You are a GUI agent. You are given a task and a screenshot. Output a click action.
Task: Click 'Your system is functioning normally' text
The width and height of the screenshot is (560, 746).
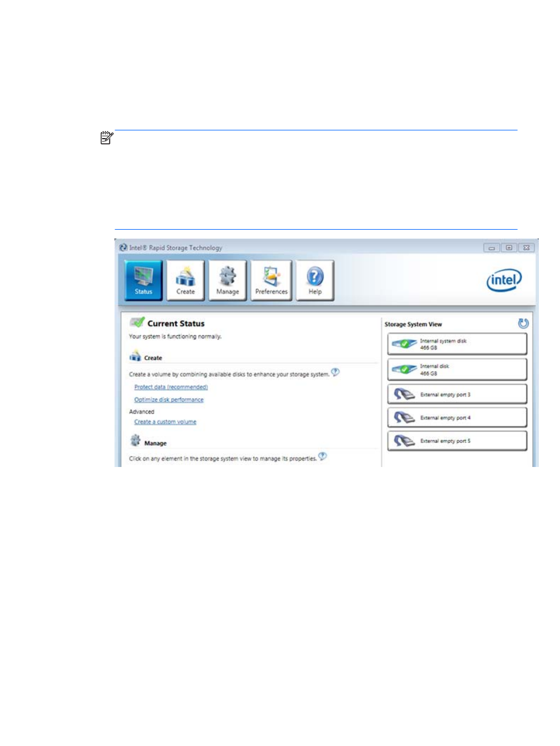coord(175,337)
